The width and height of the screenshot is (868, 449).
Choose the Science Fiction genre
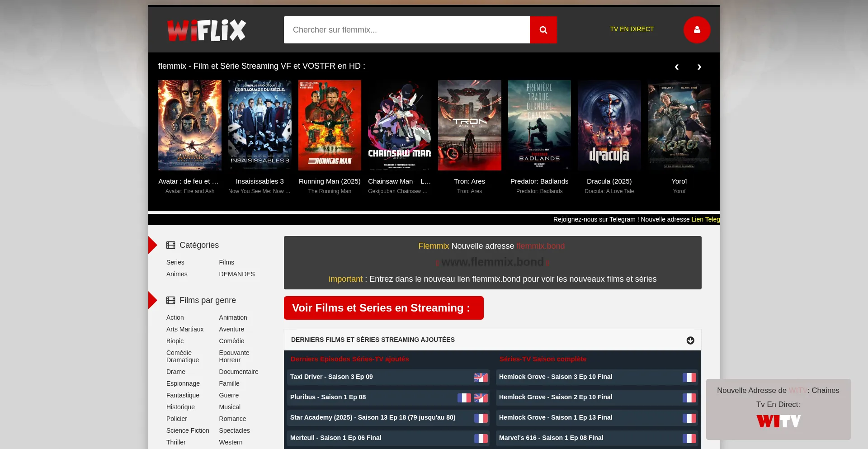[188, 430]
